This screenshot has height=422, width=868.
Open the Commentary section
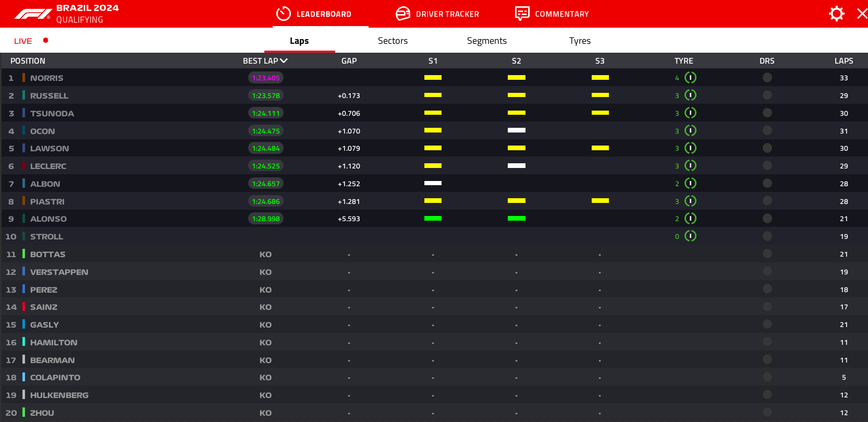coord(552,14)
